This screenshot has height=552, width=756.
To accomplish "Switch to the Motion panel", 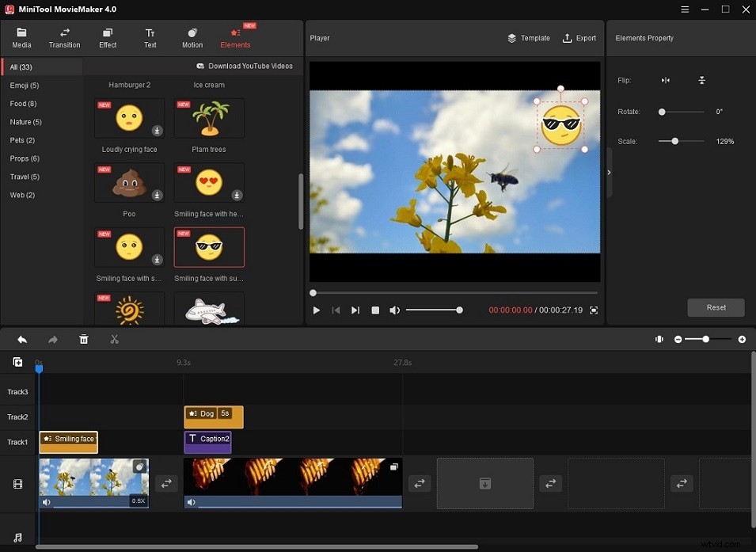I will pyautogui.click(x=192, y=37).
